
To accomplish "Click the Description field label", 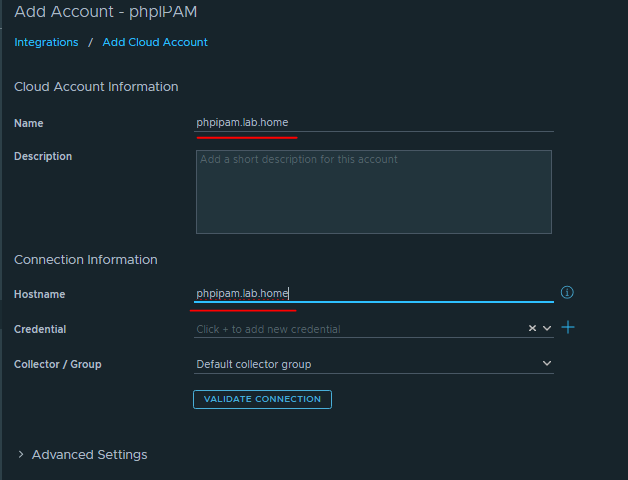I will [x=43, y=156].
